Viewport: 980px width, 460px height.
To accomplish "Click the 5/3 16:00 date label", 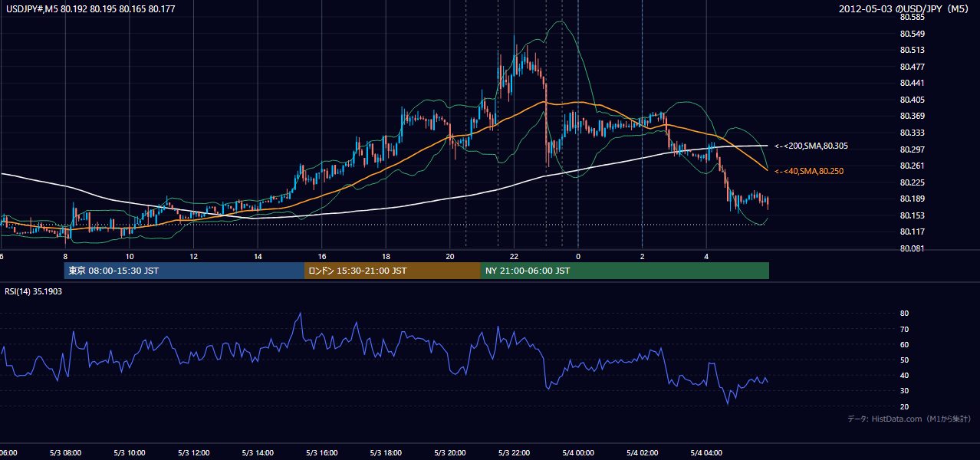I will tap(321, 452).
